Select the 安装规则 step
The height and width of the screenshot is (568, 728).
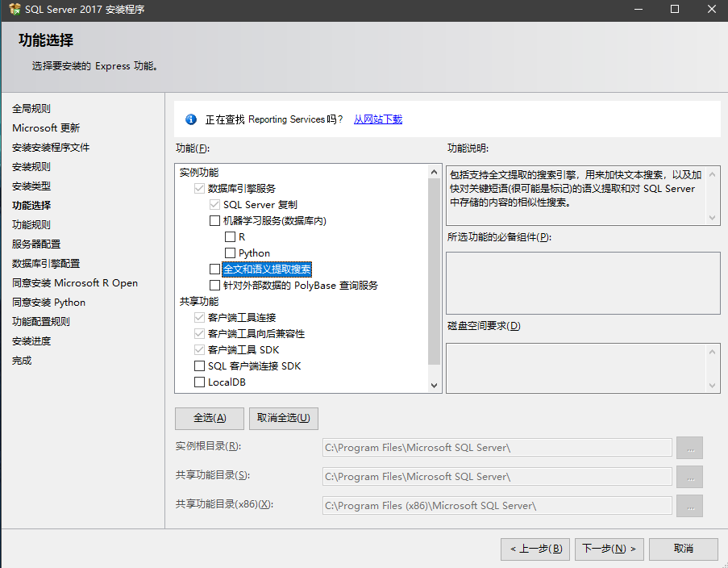click(x=31, y=167)
